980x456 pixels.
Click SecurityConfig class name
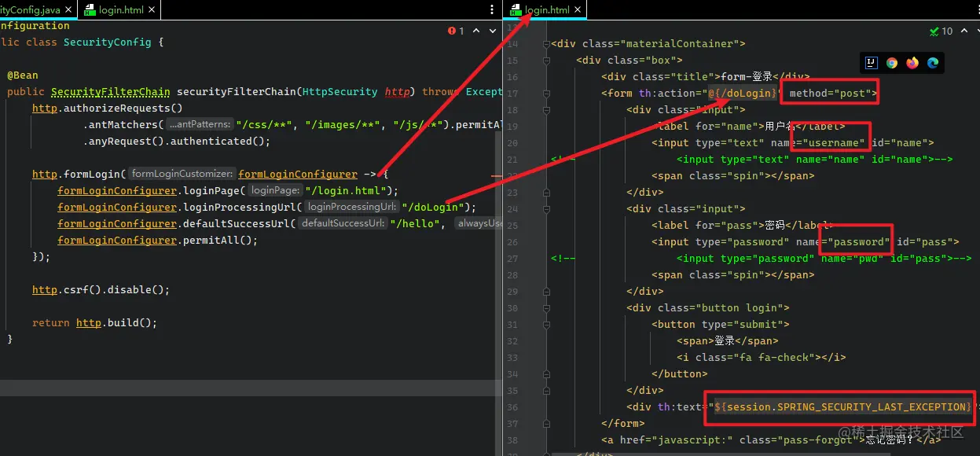coord(108,42)
